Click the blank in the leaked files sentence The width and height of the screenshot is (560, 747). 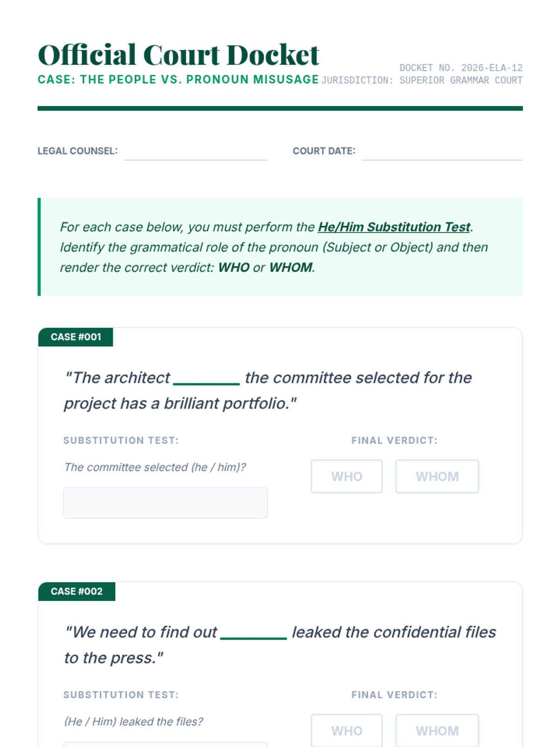pos(253,633)
